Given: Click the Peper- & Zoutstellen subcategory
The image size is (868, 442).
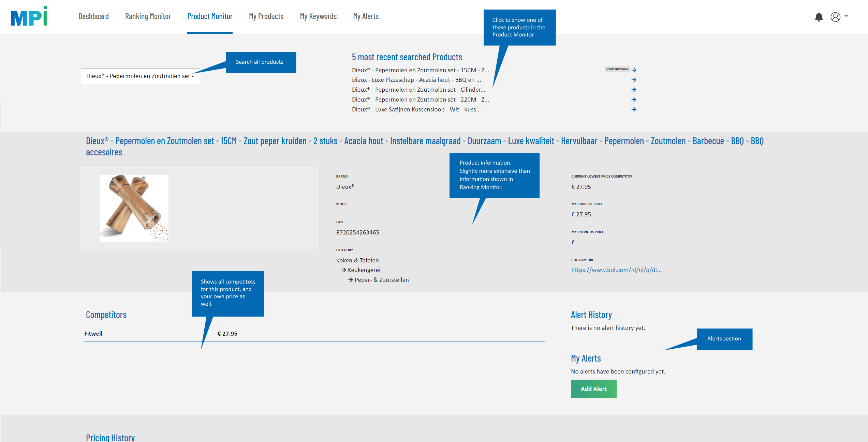Looking at the screenshot, I should [x=382, y=280].
